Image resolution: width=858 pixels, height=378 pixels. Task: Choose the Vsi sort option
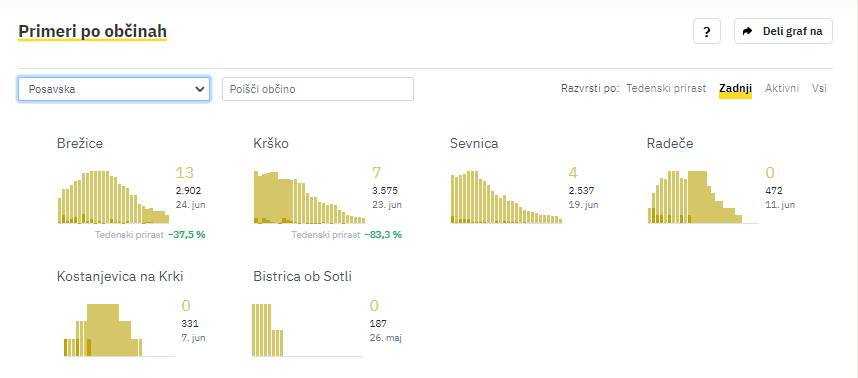(819, 88)
